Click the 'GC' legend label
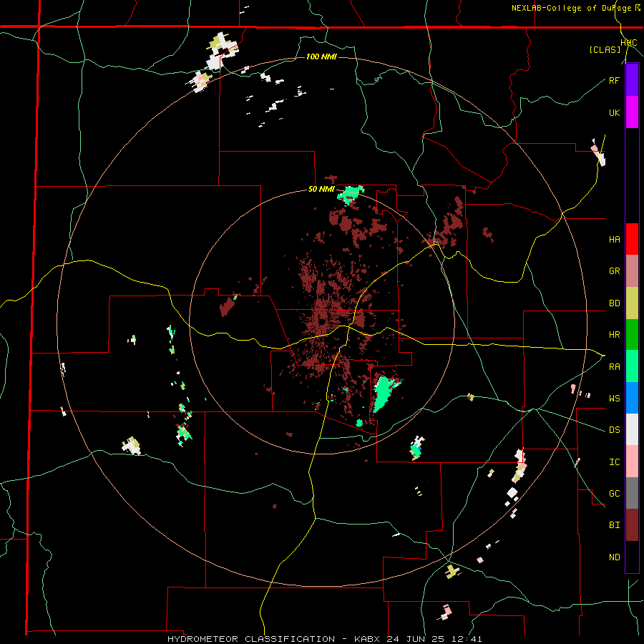This screenshot has height=644, width=644. click(614, 494)
